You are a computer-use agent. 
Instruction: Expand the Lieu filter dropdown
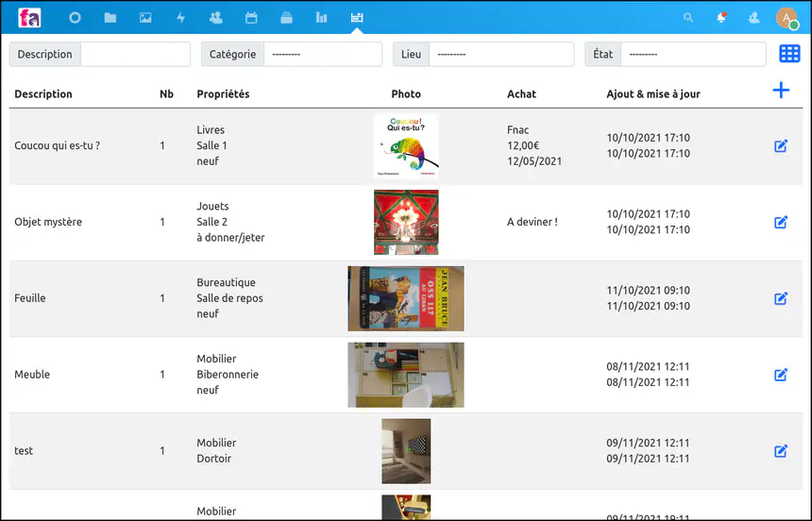pos(500,55)
